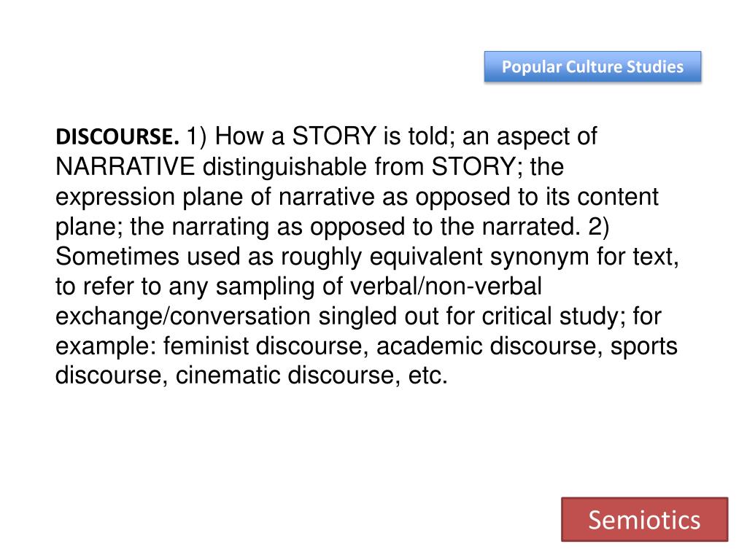
Task: Click the word etc. ending the paragraph
Action: (x=428, y=376)
